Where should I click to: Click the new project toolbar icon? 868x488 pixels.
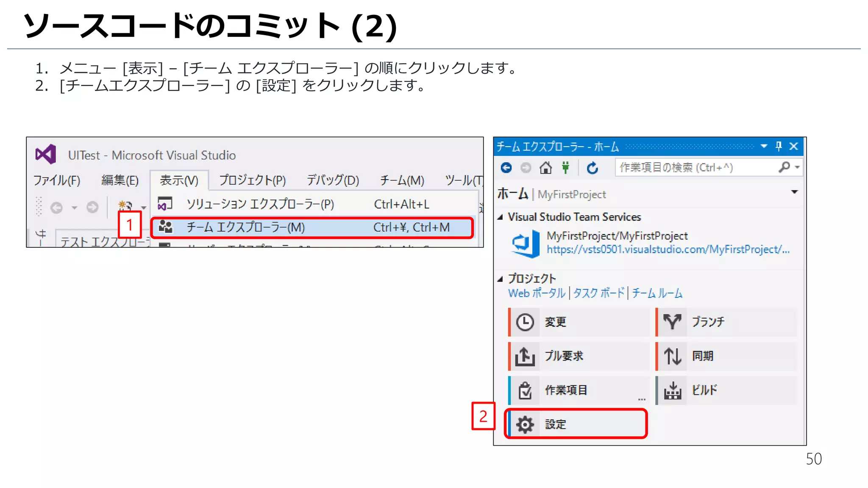click(125, 207)
